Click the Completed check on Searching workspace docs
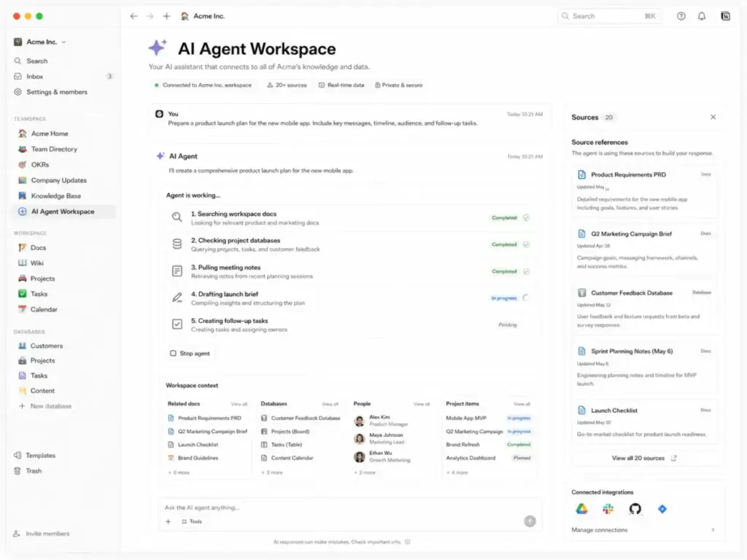The height and width of the screenshot is (560, 747). [526, 217]
